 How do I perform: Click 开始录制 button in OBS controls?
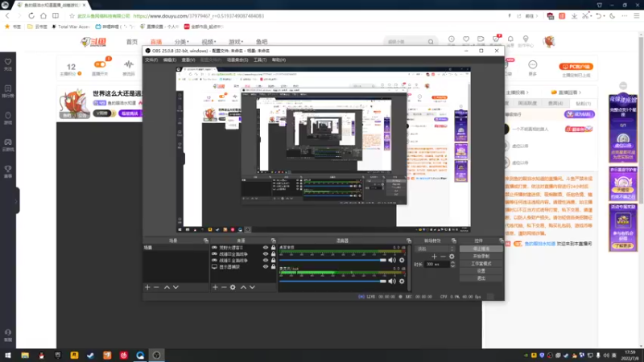tap(481, 256)
